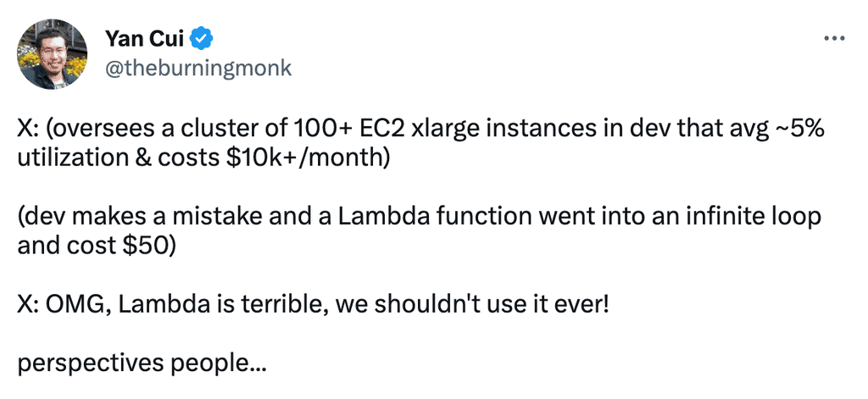Click the phrase "infinite loop"

click(759, 218)
